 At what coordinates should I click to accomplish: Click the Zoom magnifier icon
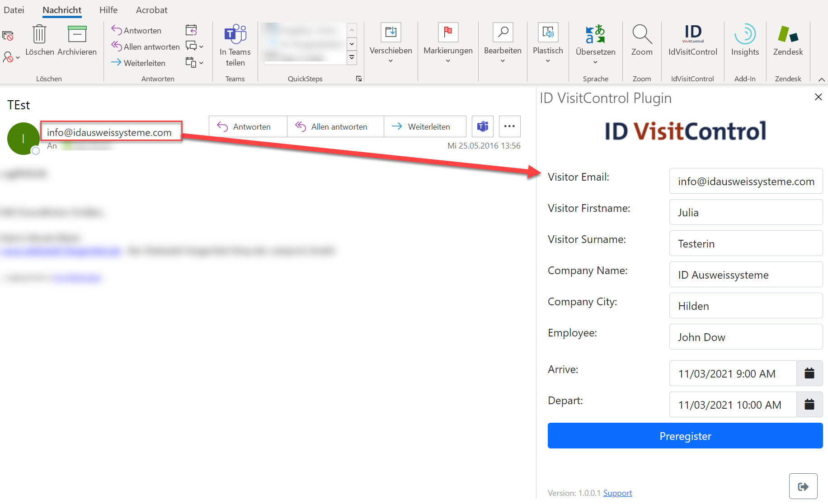click(x=642, y=34)
